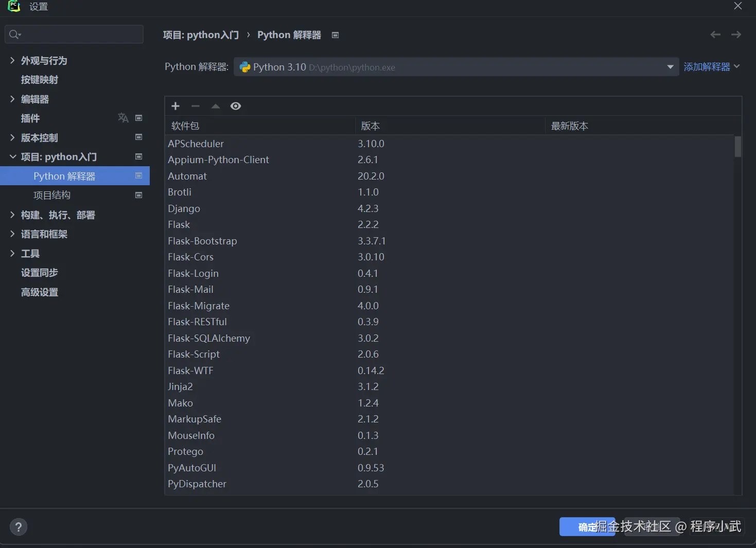Screen dimensions: 756x548
Task: Click inside the settings search field
Action: [74, 34]
